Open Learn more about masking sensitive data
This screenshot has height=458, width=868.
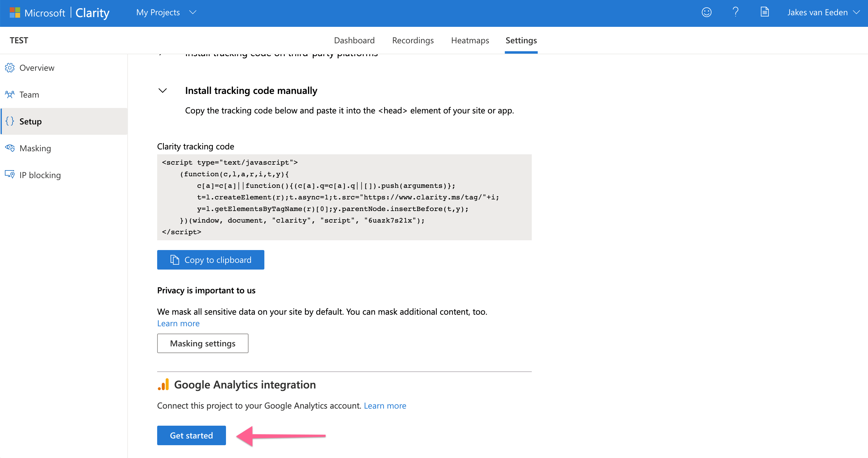pos(178,323)
